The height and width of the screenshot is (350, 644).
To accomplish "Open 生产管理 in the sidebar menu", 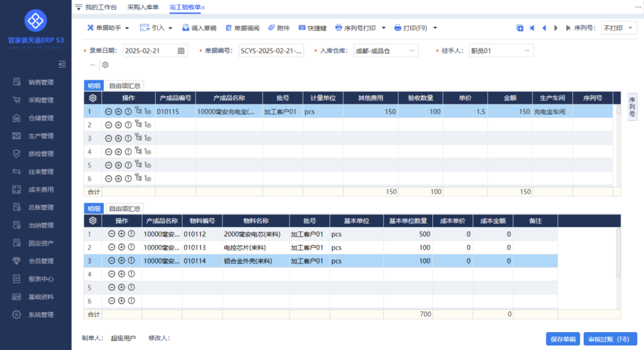I will pos(41,136).
